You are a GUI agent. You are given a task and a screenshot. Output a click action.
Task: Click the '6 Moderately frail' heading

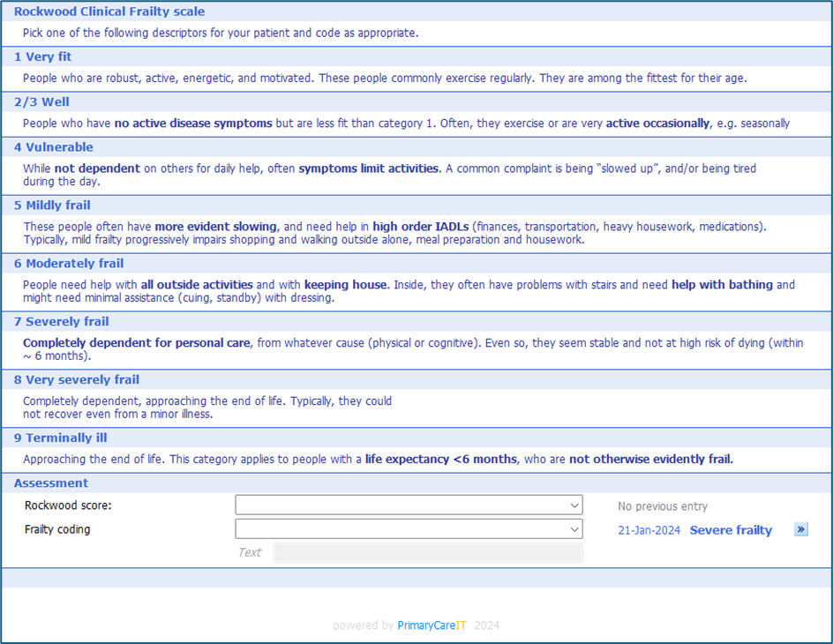tap(69, 264)
